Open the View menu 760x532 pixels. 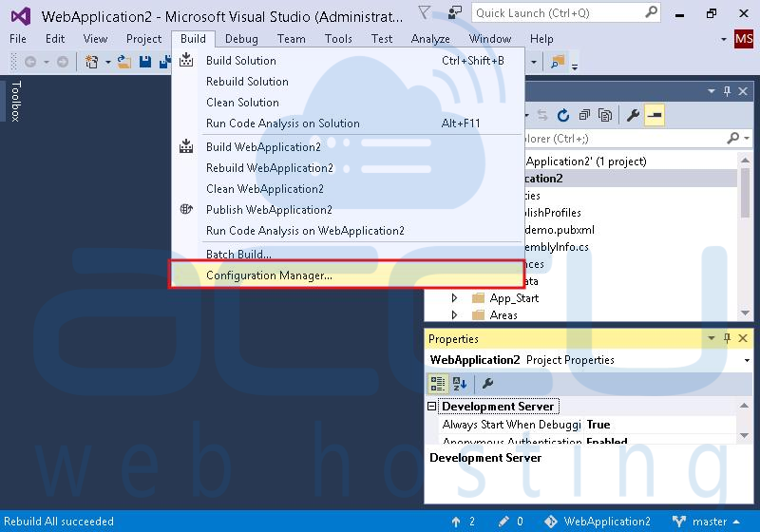pos(95,39)
